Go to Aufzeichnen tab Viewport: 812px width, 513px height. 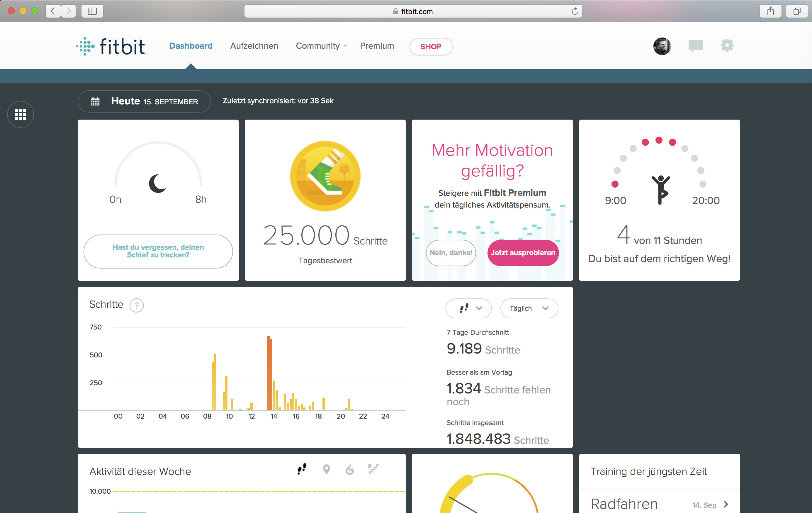254,46
